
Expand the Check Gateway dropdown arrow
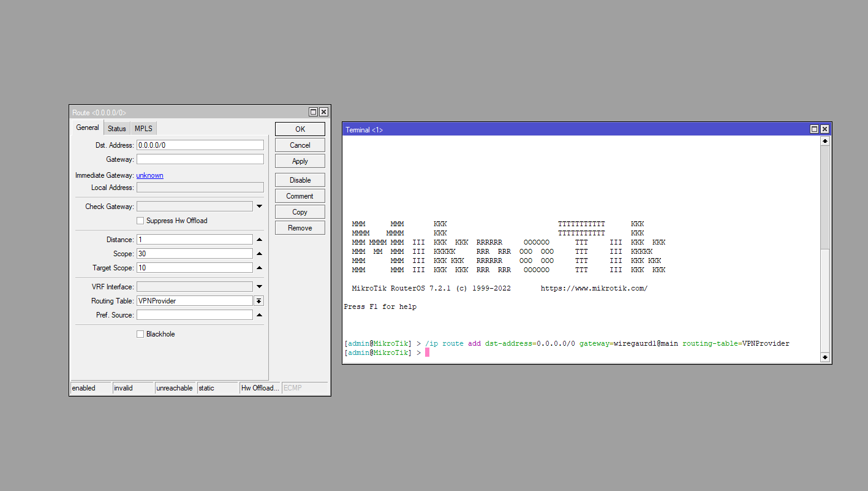click(x=259, y=207)
